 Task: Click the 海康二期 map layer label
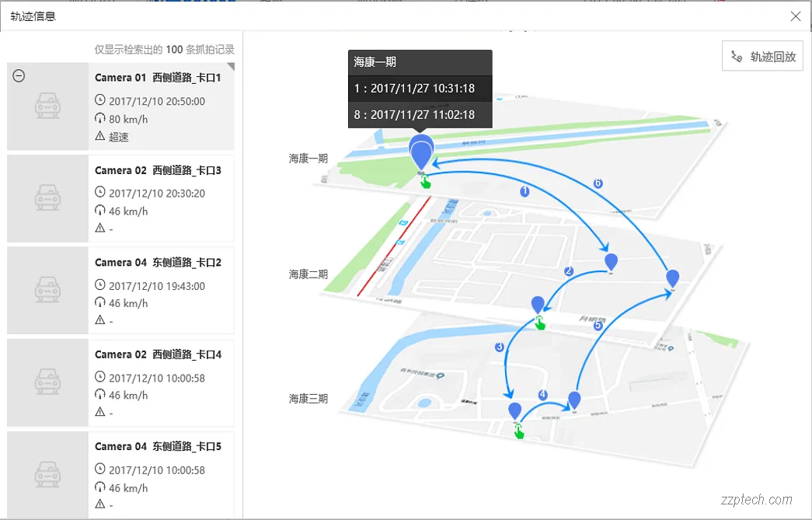[308, 274]
